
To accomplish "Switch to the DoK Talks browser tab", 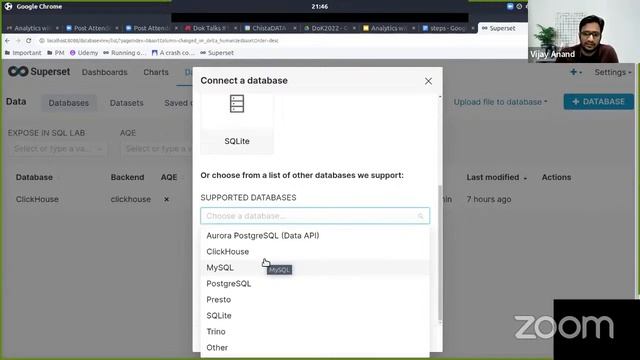I will 210,28.
